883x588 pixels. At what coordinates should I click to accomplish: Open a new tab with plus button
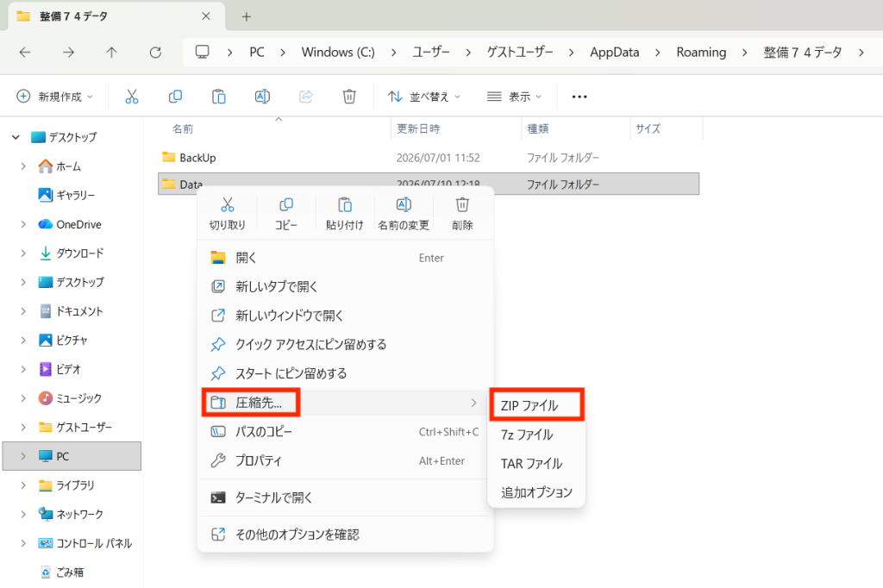pos(246,16)
